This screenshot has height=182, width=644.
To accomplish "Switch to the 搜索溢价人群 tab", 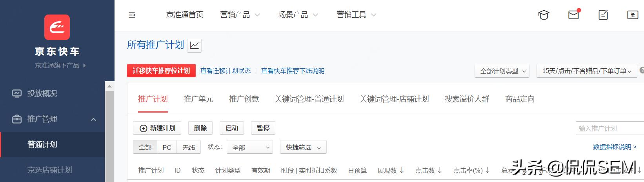I will (467, 99).
